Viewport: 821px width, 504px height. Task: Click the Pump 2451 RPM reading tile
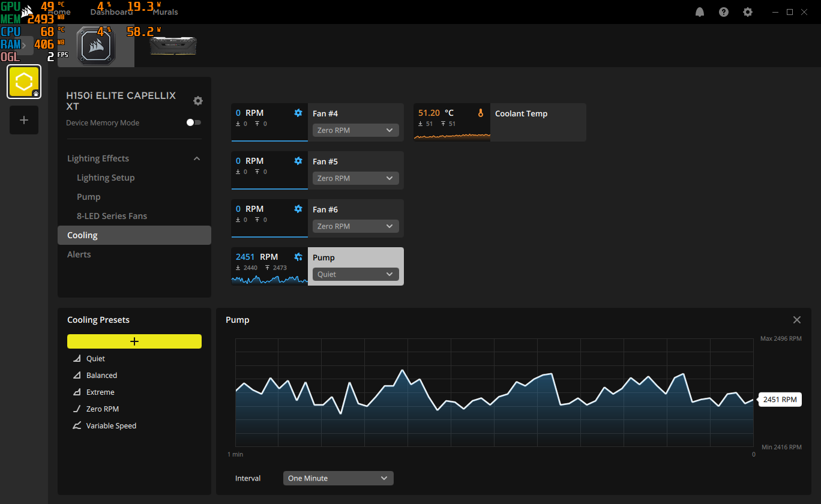coord(269,266)
